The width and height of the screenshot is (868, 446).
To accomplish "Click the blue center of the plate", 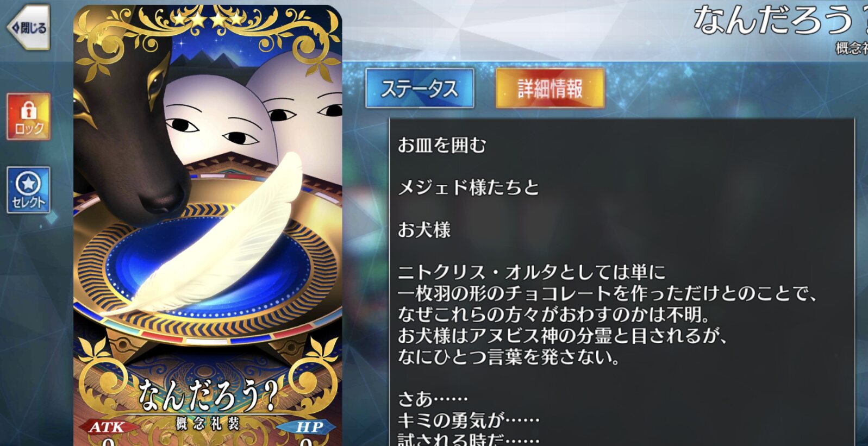I will [207, 272].
